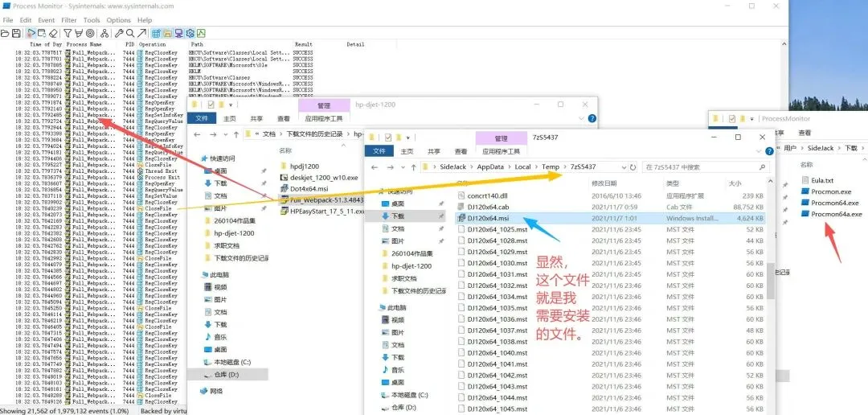Click the Include Process target icon
Image resolution: width=868 pixels, height=415 pixels.
90,33
